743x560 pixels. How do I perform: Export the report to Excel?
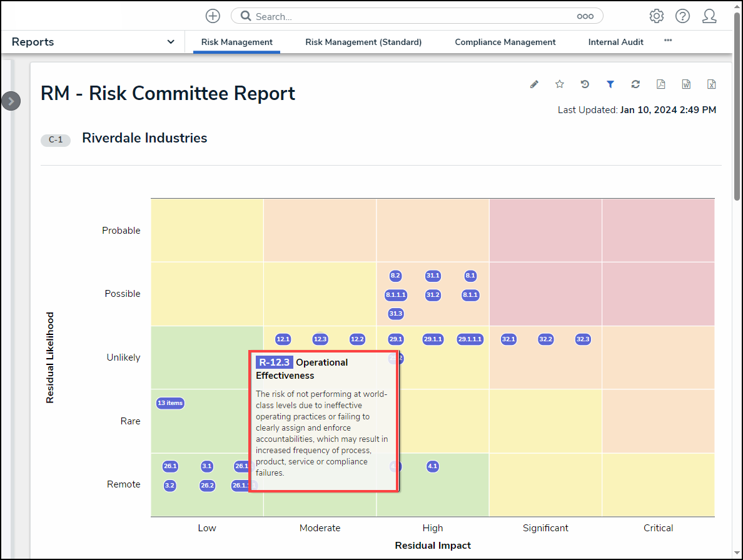click(711, 84)
